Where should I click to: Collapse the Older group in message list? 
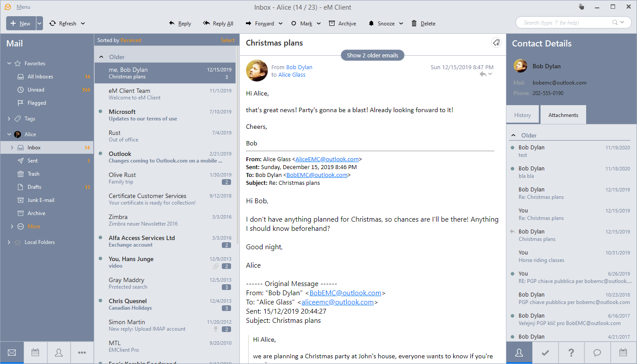tap(101, 57)
